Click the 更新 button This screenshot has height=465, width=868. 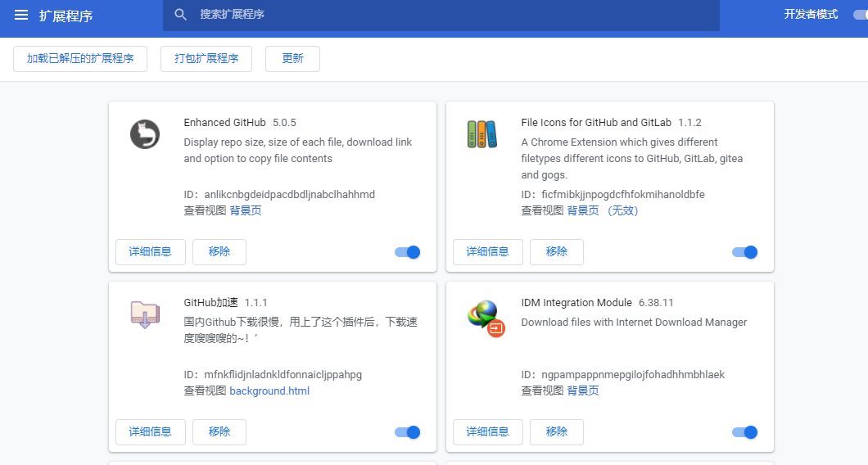293,59
